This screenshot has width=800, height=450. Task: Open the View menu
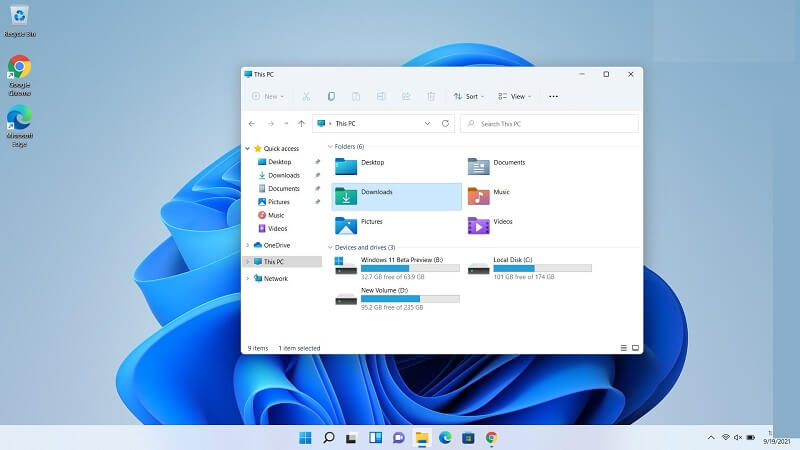514,97
